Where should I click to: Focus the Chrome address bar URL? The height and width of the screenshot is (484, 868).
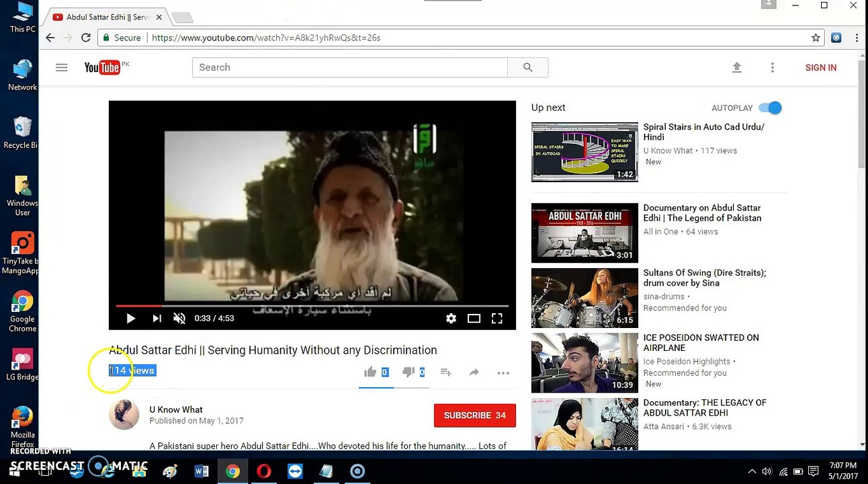266,38
